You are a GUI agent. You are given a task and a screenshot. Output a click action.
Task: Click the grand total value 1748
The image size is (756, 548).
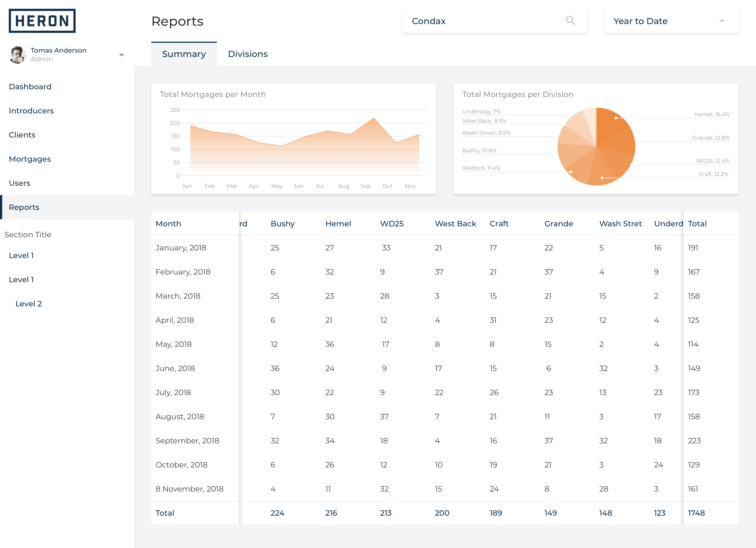pyautogui.click(x=696, y=513)
